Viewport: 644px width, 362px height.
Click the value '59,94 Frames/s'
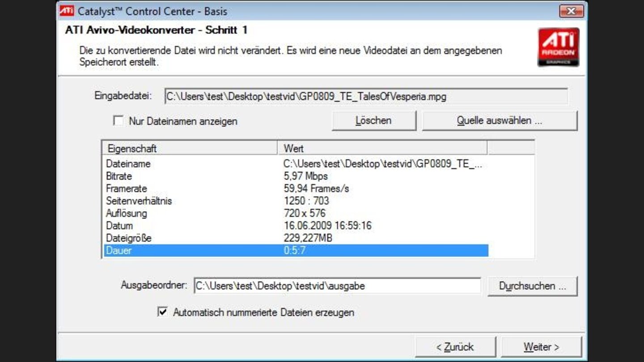tap(316, 189)
